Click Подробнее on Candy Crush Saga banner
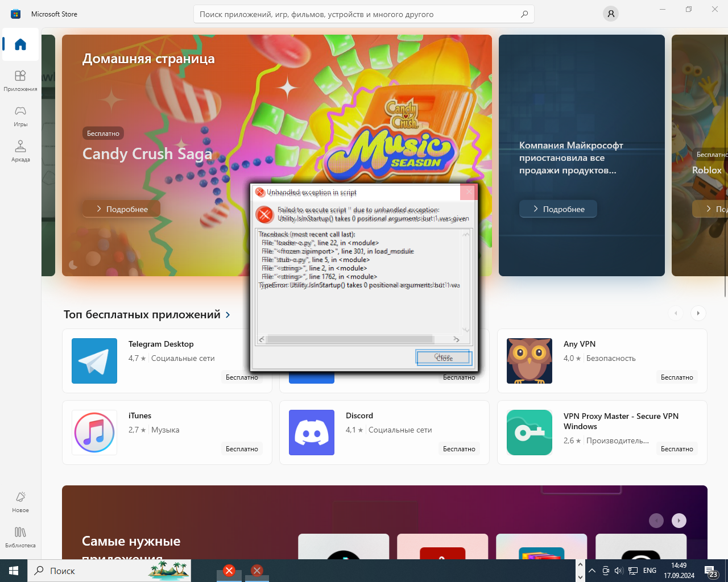Screen dimensions: 728x582 [122, 209]
